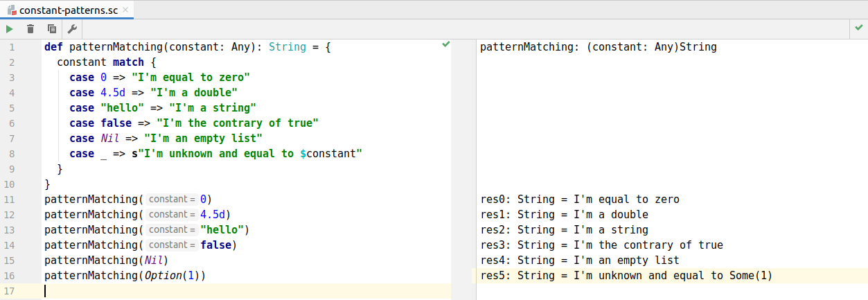
Task: Click the res5 output line
Action: coord(626,276)
